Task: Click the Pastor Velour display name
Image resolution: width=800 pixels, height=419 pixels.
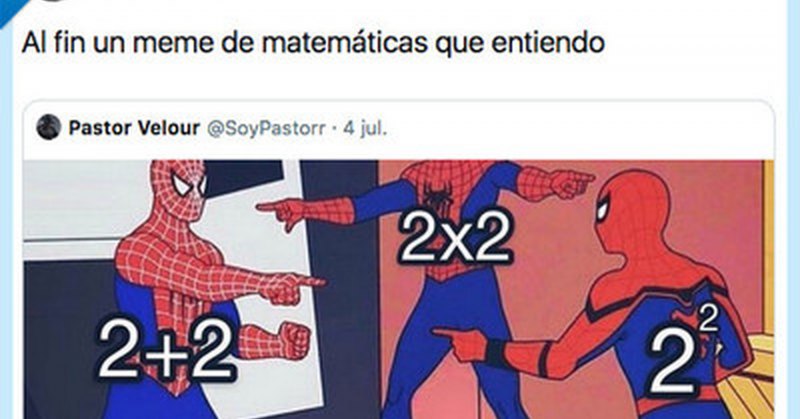Action: 134,128
